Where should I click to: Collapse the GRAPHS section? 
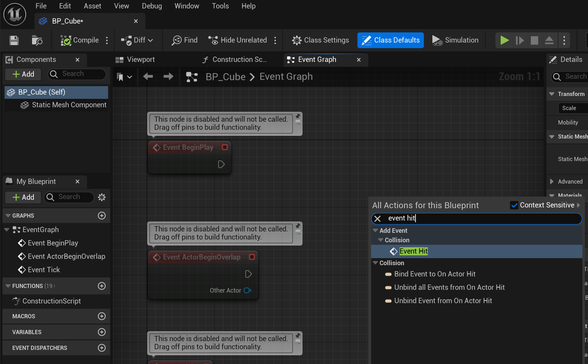[x=8, y=216]
